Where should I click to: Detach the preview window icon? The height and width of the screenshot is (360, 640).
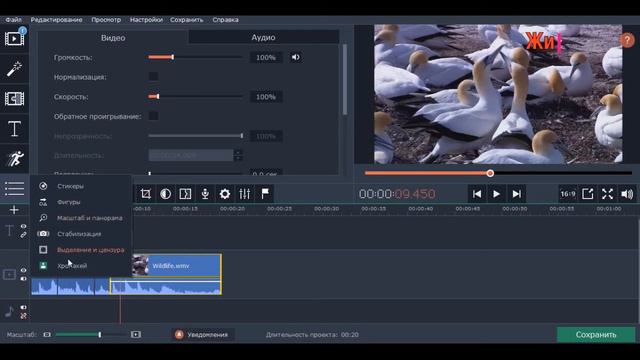tap(587, 194)
